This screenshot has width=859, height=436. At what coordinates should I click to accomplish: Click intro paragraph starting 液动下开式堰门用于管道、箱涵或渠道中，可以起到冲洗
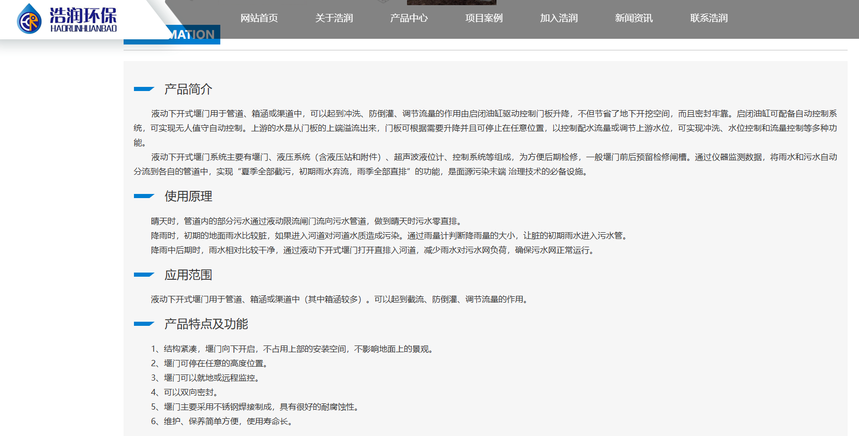[485, 128]
